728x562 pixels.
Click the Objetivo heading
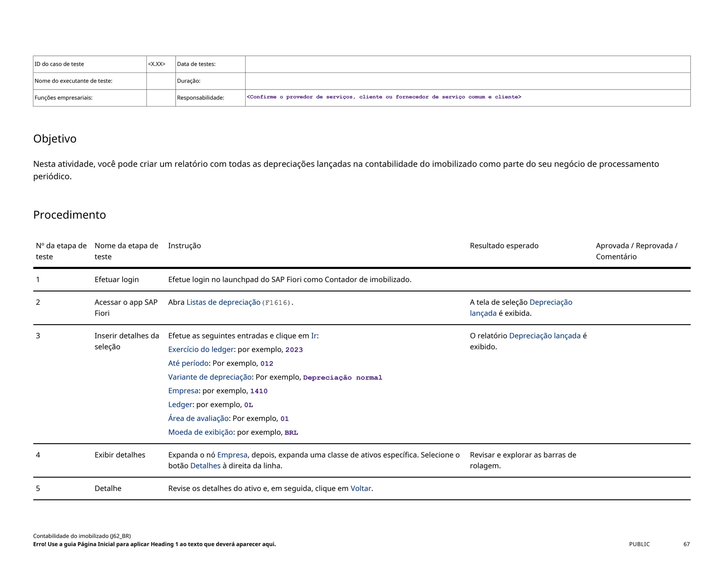point(55,139)
